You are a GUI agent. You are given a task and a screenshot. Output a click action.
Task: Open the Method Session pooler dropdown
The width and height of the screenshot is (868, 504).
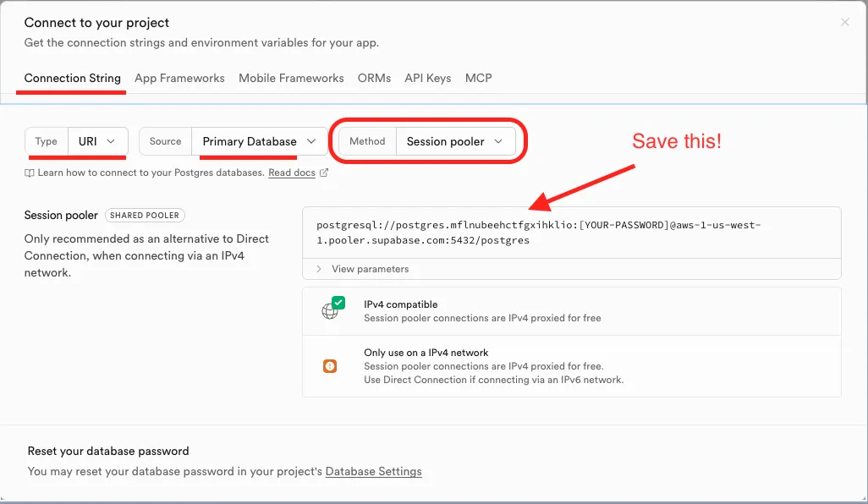click(455, 141)
